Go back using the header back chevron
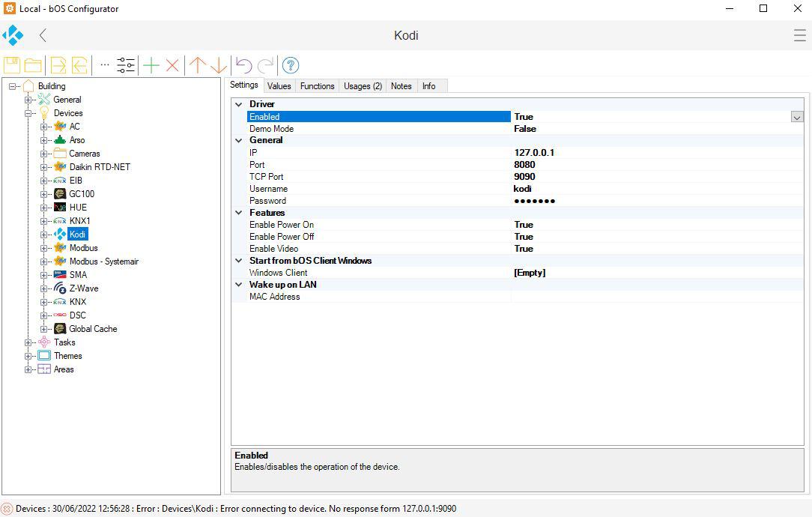The height and width of the screenshot is (517, 812). click(x=43, y=35)
